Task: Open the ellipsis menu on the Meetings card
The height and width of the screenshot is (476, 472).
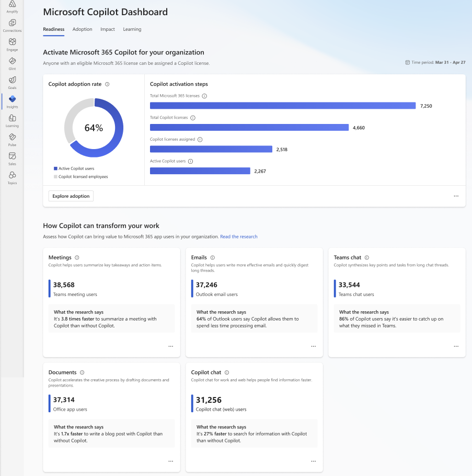Action: click(x=170, y=346)
